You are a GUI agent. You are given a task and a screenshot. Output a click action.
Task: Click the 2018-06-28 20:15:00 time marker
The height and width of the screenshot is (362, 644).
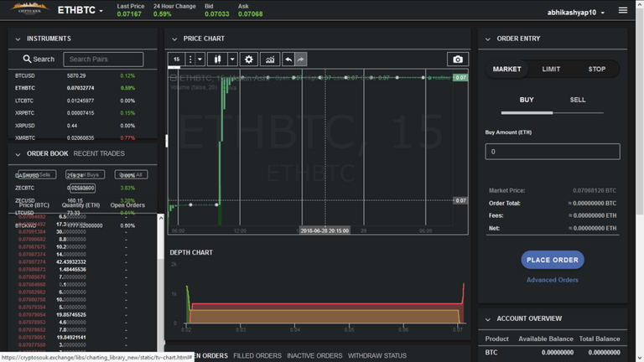325,230
